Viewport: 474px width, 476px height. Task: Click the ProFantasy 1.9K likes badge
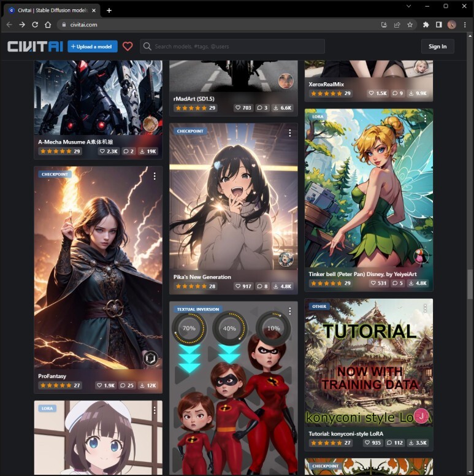pos(105,386)
